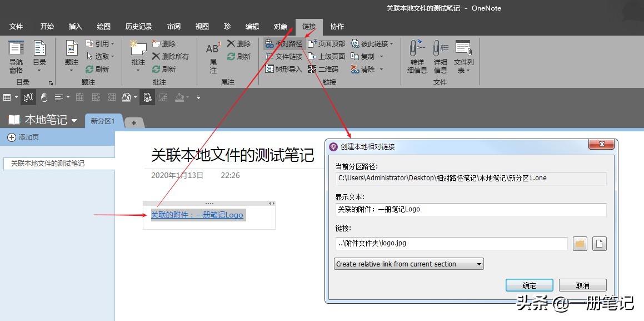Select the text cursor tool in quick toolbar

[28, 97]
